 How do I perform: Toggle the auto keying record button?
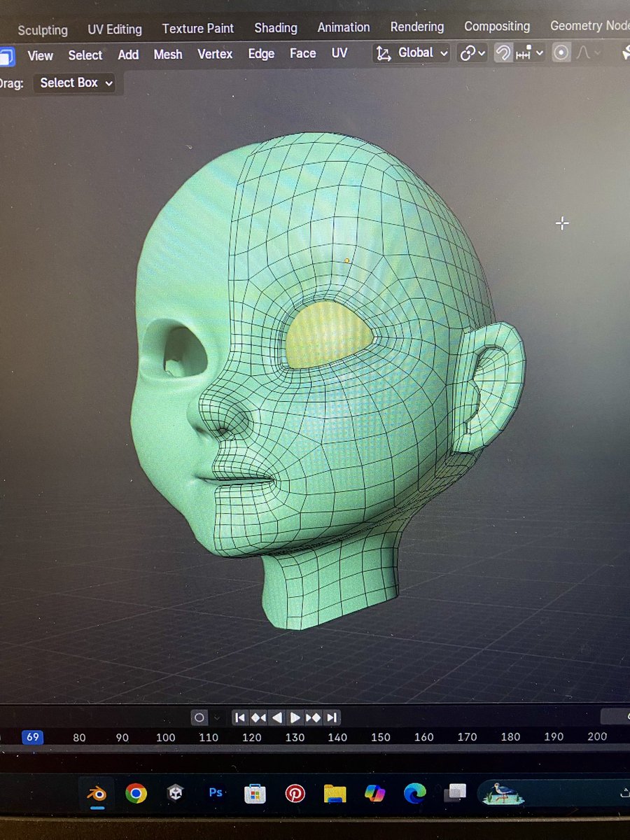199,717
